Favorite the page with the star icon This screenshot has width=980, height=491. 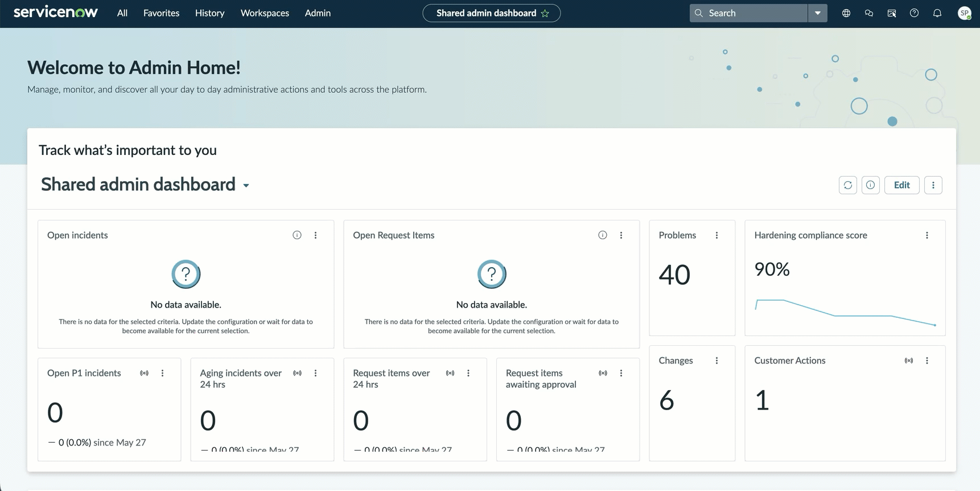[x=545, y=13]
